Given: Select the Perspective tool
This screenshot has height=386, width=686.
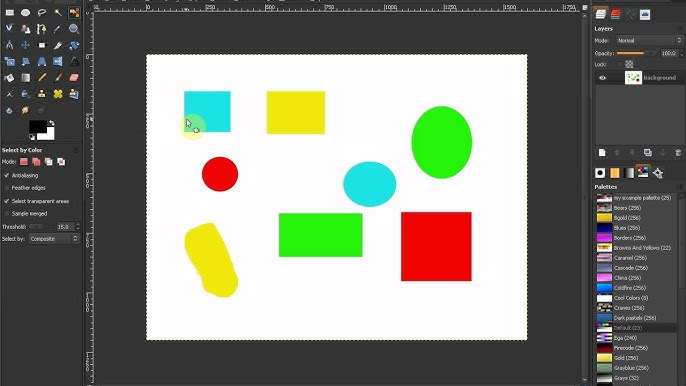Looking at the screenshot, I should pyautogui.click(x=42, y=61).
